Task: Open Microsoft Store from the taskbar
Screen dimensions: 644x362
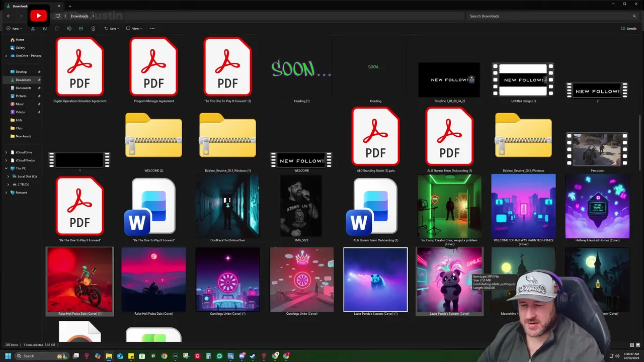Action: [x=142, y=356]
